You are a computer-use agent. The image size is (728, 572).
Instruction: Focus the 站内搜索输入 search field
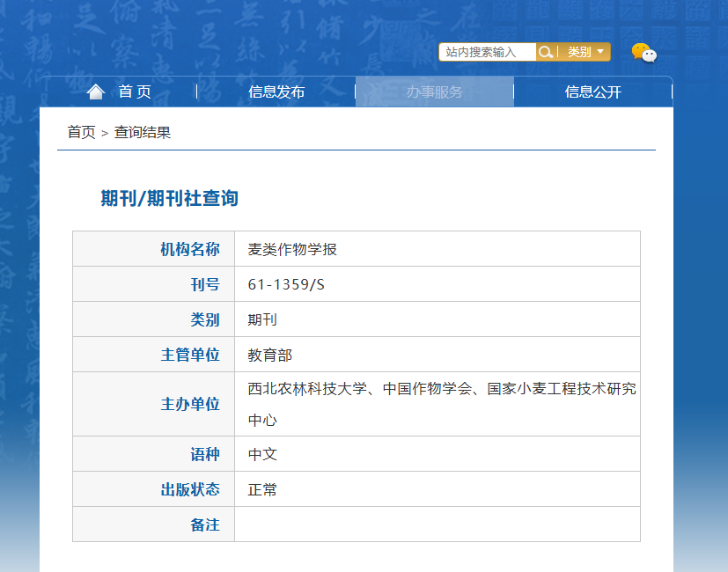pos(488,52)
